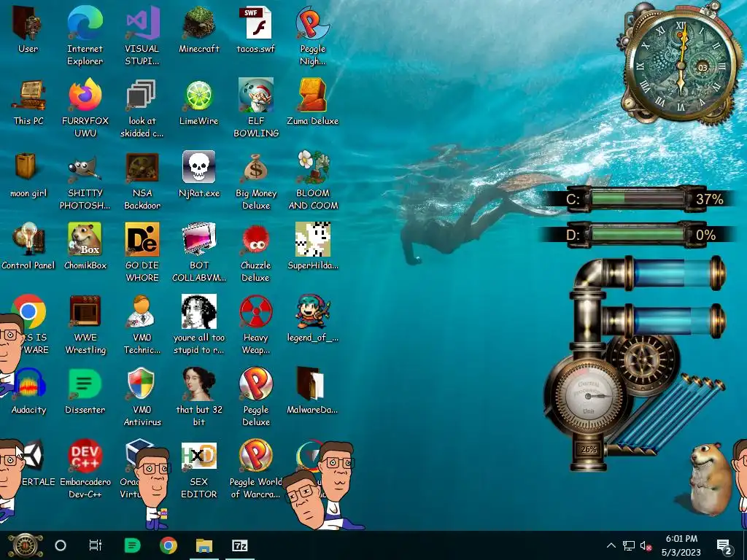Screen dimensions: 747x560
Task: Open the MalwareDa... folder
Action: [313, 392]
